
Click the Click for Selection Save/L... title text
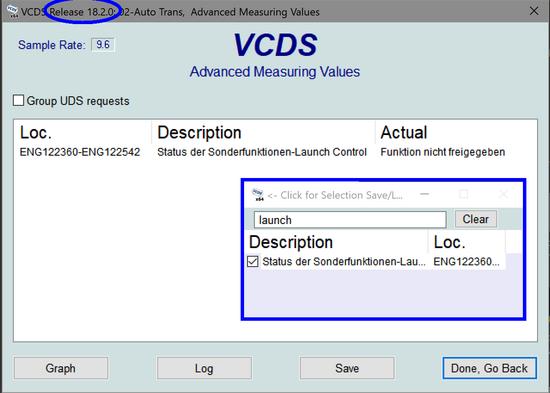(335, 195)
